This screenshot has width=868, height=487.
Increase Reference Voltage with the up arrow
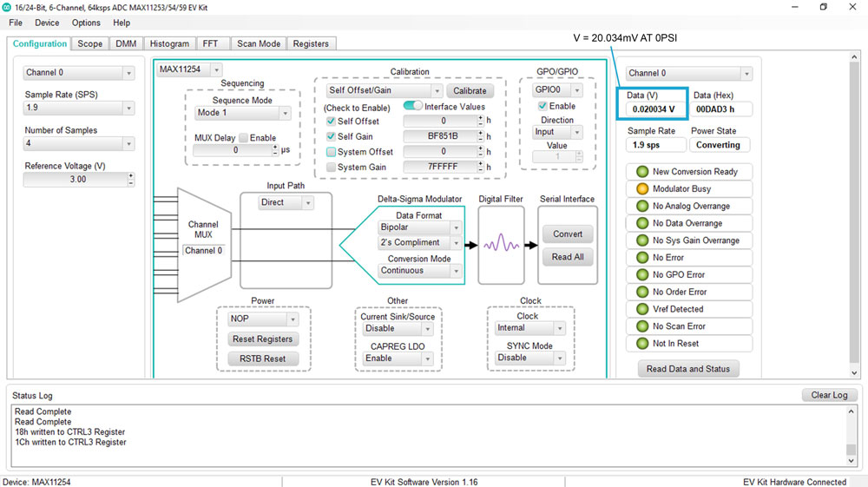pyautogui.click(x=131, y=175)
